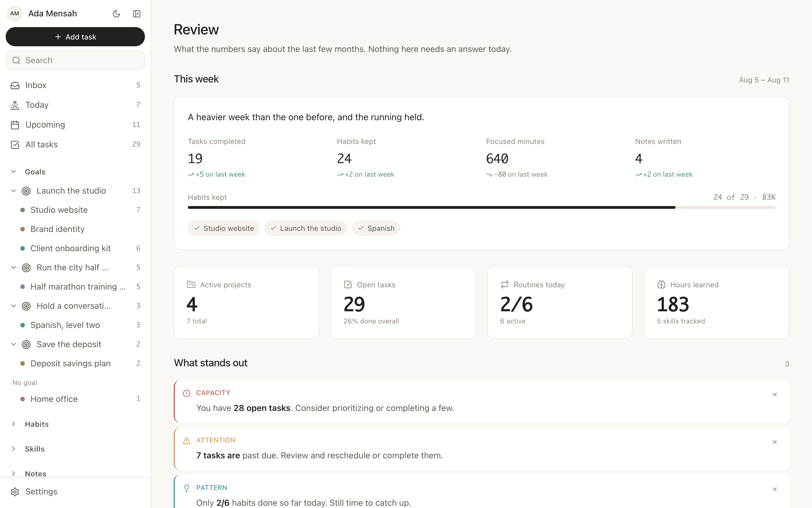Image resolution: width=812 pixels, height=508 pixels.
Task: Click target icon beside Save the deposit
Action: 26,344
